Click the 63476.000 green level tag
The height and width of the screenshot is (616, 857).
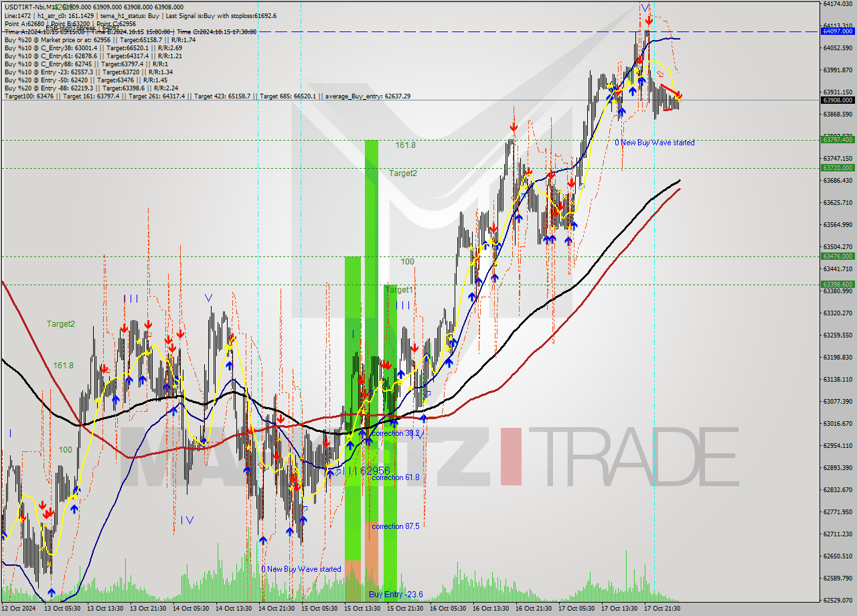click(837, 256)
